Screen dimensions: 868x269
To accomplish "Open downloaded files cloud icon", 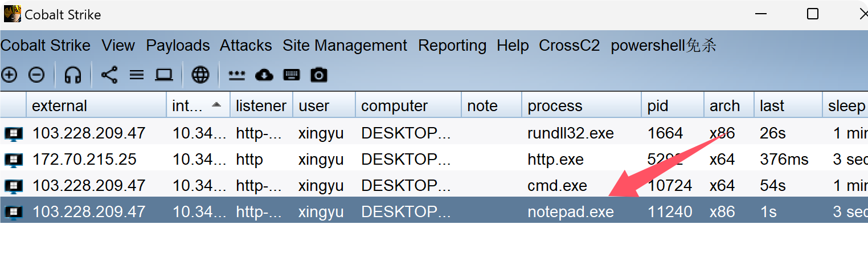I will pos(264,75).
